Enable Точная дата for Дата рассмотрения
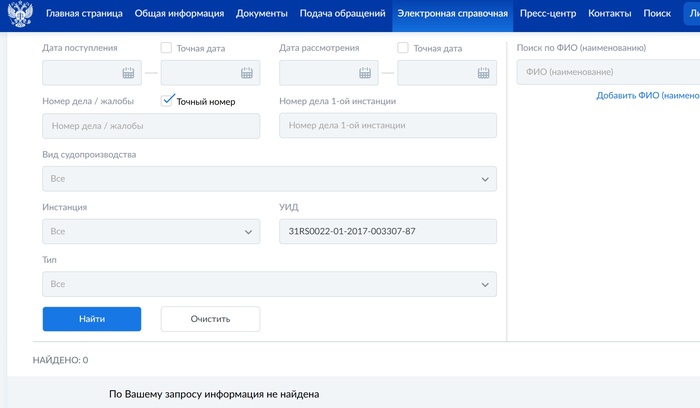Image resolution: width=700 pixels, height=408 pixels. [x=403, y=48]
